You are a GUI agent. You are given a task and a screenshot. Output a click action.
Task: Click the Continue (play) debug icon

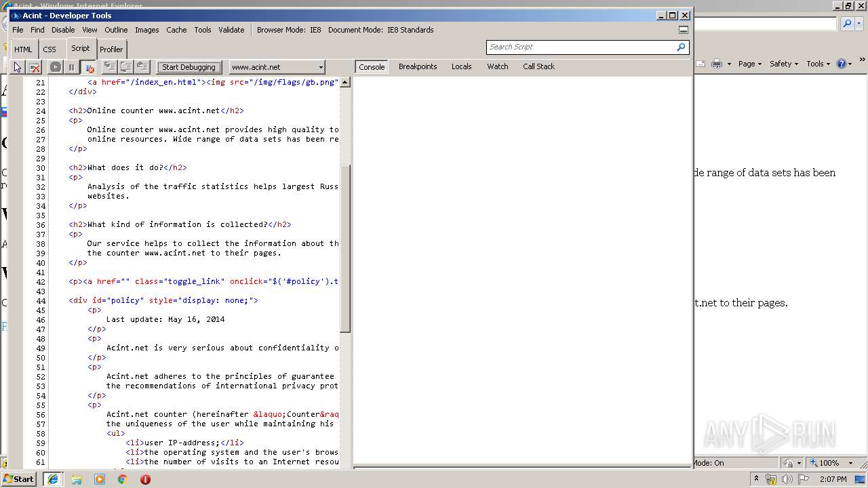[56, 67]
